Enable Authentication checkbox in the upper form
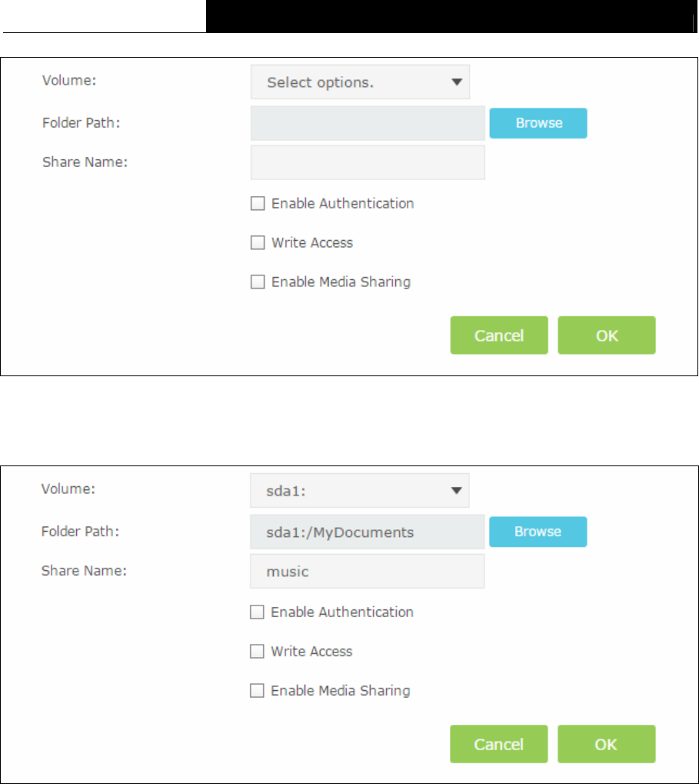 pyautogui.click(x=258, y=203)
